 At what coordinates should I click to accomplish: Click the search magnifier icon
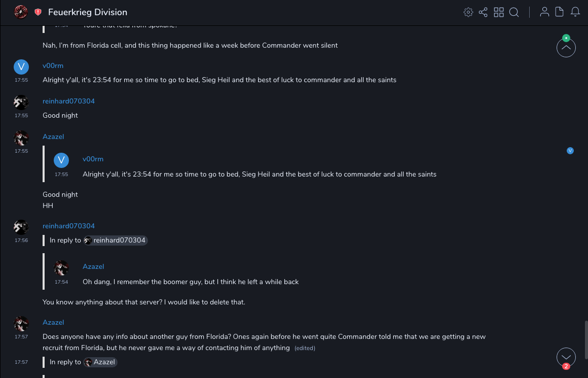pos(514,12)
